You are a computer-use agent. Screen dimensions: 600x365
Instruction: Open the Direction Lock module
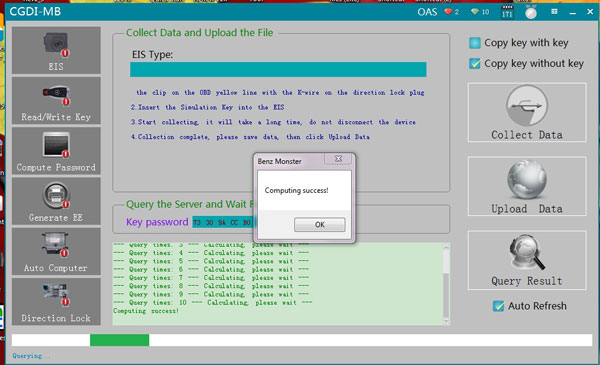pos(56,301)
